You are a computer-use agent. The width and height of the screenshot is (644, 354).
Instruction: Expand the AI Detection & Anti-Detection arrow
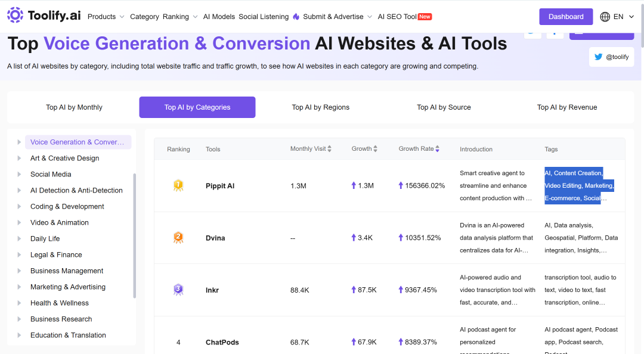tap(19, 190)
